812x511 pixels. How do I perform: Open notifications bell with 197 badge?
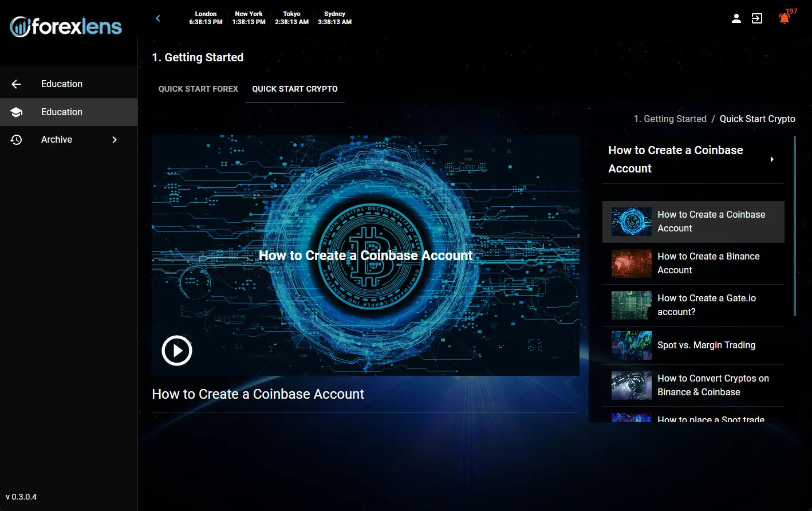(x=784, y=18)
